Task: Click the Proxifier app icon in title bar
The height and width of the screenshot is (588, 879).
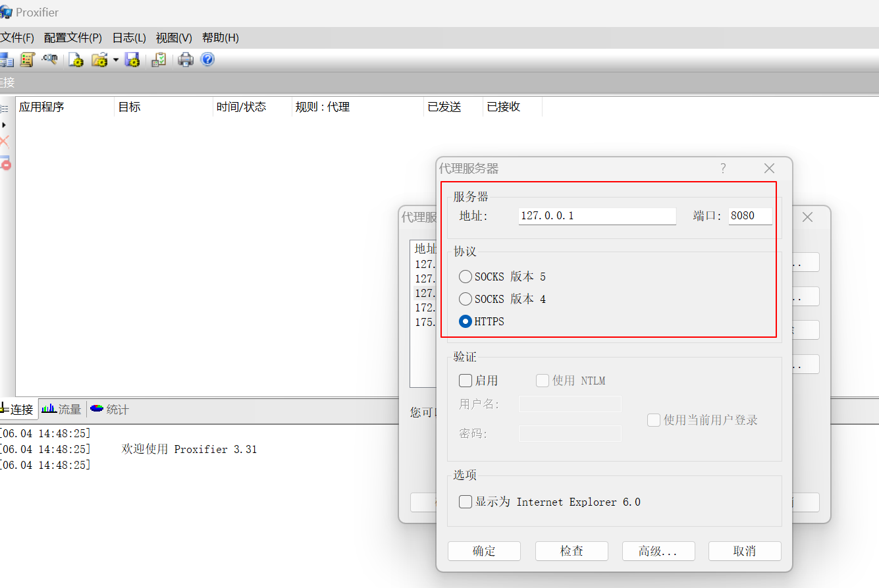Action: pyautogui.click(x=6, y=13)
